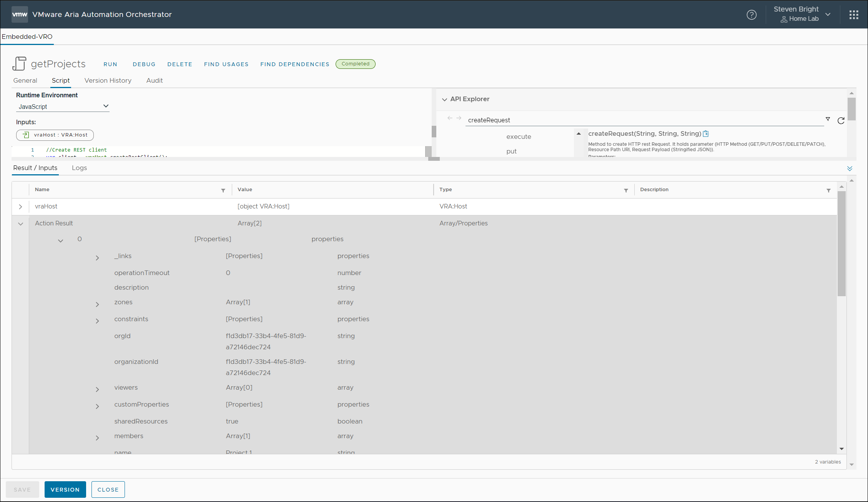Click the copy icon beside createRequest signature
Viewport: 868px width, 502px height.
pyautogui.click(x=706, y=134)
